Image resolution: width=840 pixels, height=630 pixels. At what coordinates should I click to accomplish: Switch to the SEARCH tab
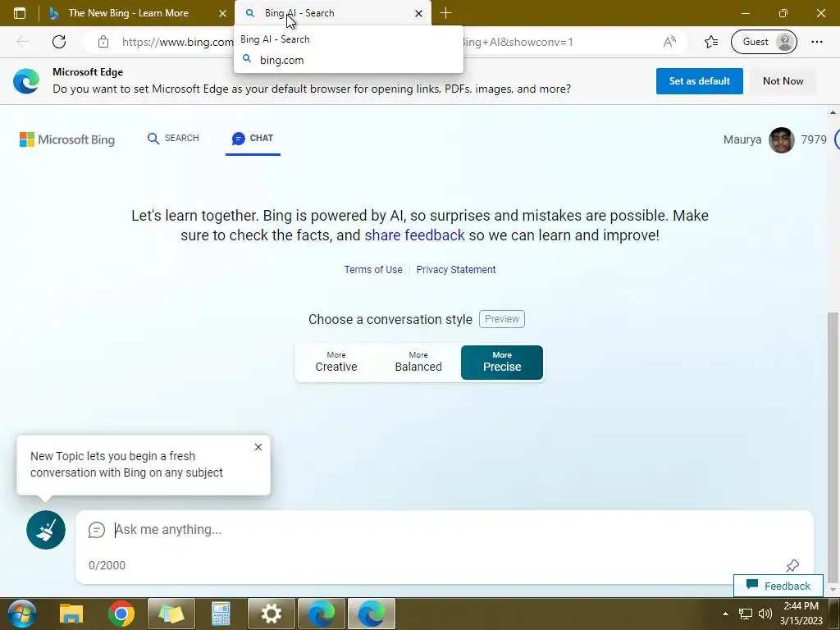[x=173, y=138]
